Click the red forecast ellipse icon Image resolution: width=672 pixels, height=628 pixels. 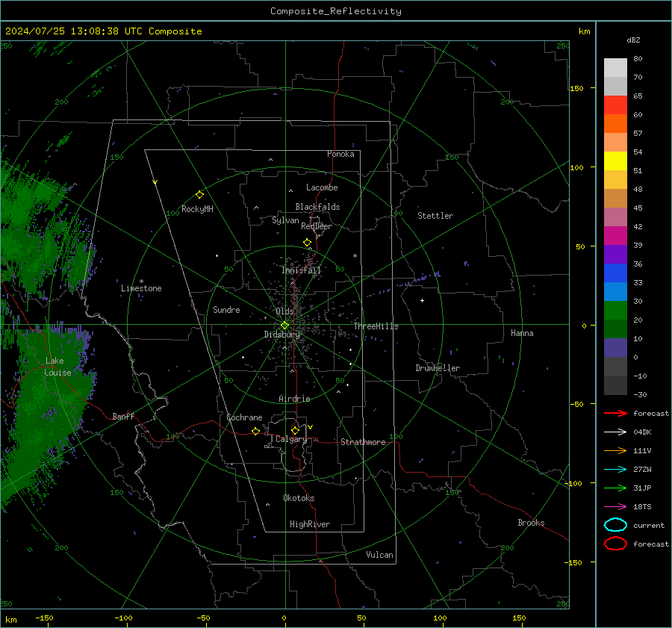tap(615, 544)
